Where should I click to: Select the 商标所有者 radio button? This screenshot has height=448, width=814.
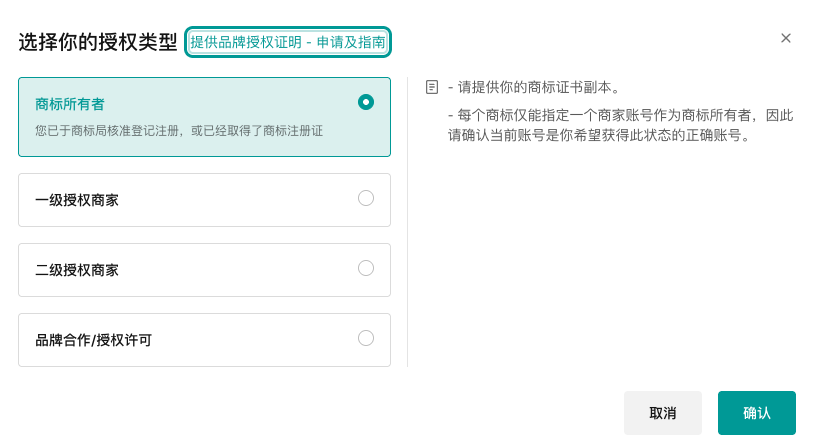[x=366, y=101]
